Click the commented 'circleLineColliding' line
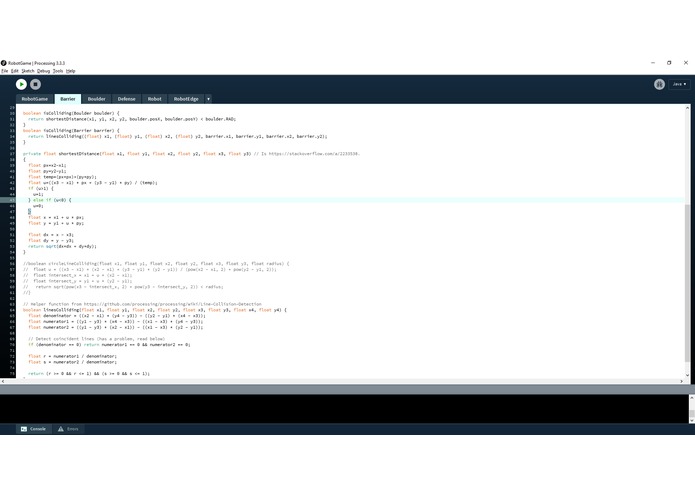Image resolution: width=695 pixels, height=494 pixels. [x=156, y=263]
